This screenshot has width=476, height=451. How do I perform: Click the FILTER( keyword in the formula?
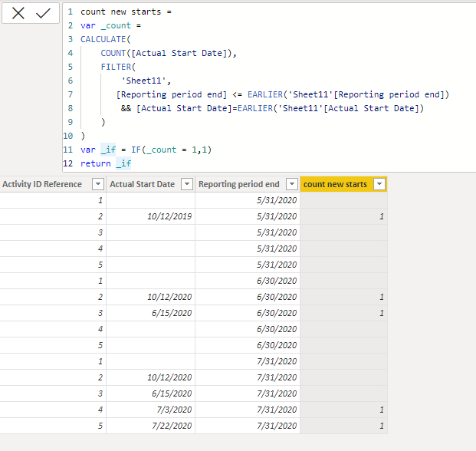(118, 67)
